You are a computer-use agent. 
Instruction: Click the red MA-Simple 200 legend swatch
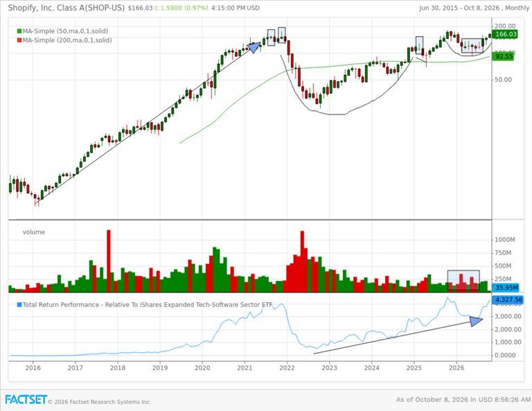19,40
